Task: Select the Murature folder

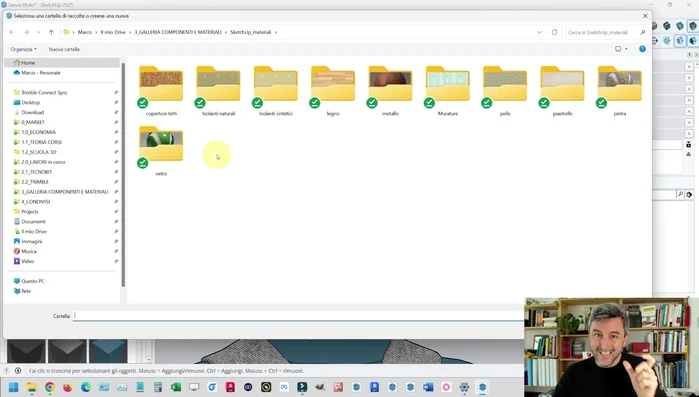Action: [448, 91]
